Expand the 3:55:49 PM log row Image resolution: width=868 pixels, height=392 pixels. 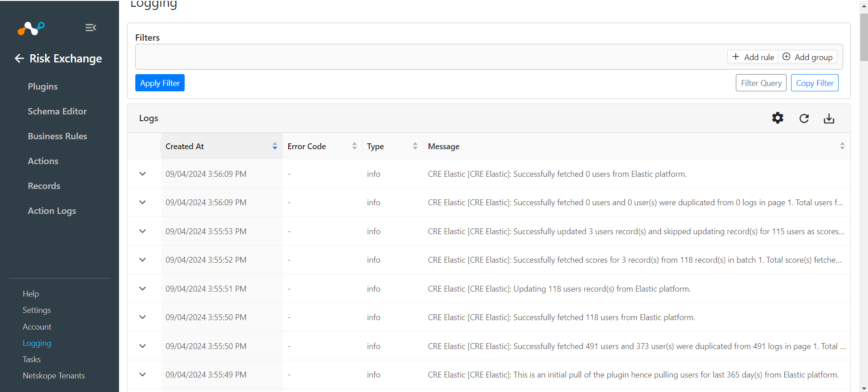click(x=143, y=374)
